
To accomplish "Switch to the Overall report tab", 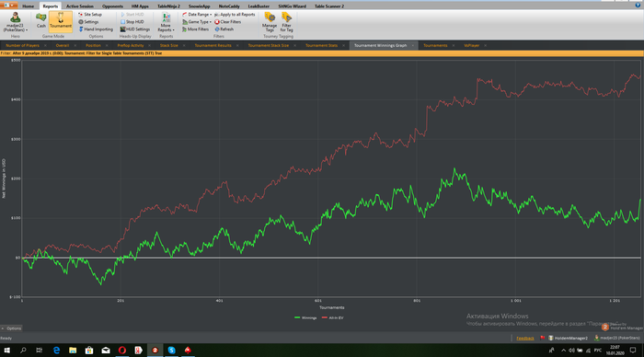I will (63, 46).
